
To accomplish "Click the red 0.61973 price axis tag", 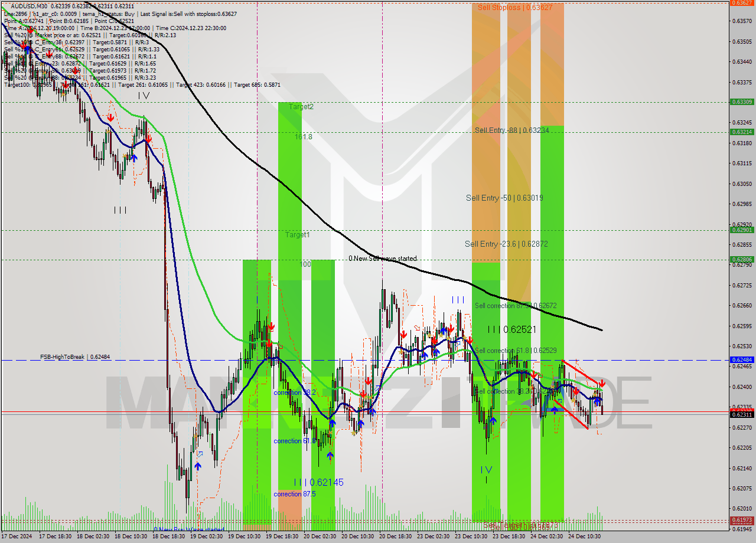I will tap(741, 520).
